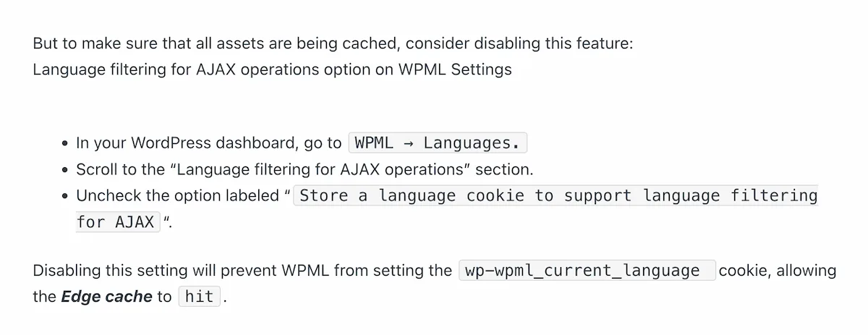This screenshot has width=868, height=335.
Task: Click the "for AJAX" code fragment
Action: [x=116, y=222]
